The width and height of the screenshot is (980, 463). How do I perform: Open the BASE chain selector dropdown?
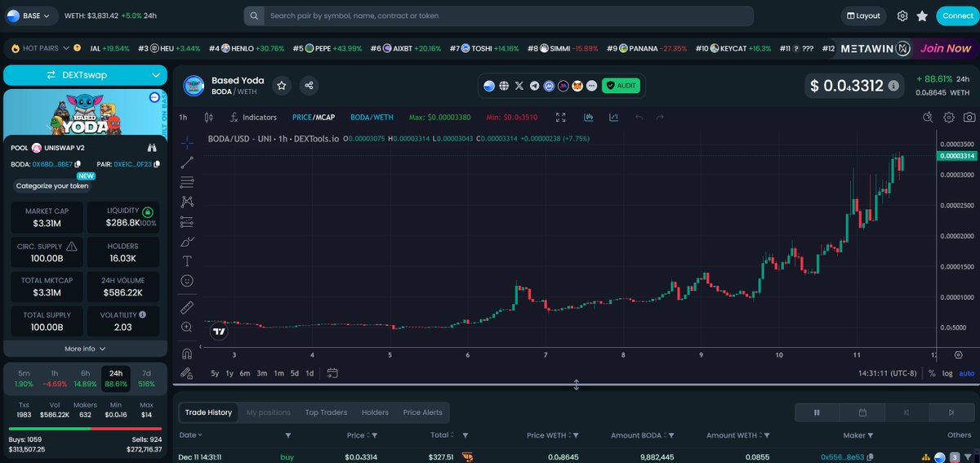(29, 16)
